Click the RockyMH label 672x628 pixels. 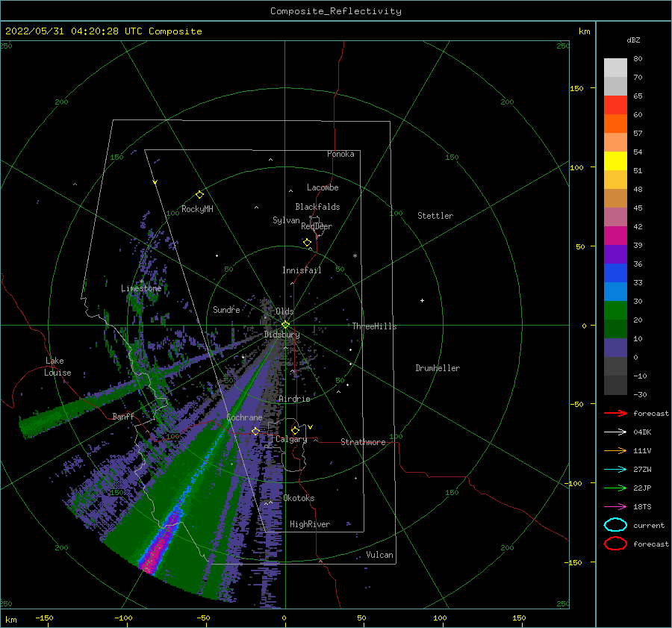coord(197,209)
